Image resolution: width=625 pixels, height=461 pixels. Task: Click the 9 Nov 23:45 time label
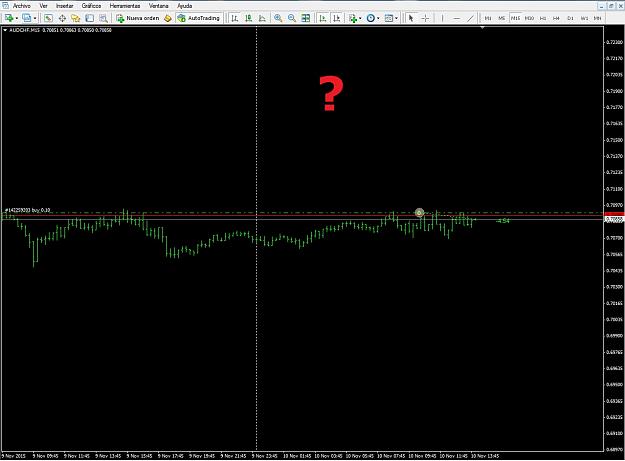click(x=264, y=455)
